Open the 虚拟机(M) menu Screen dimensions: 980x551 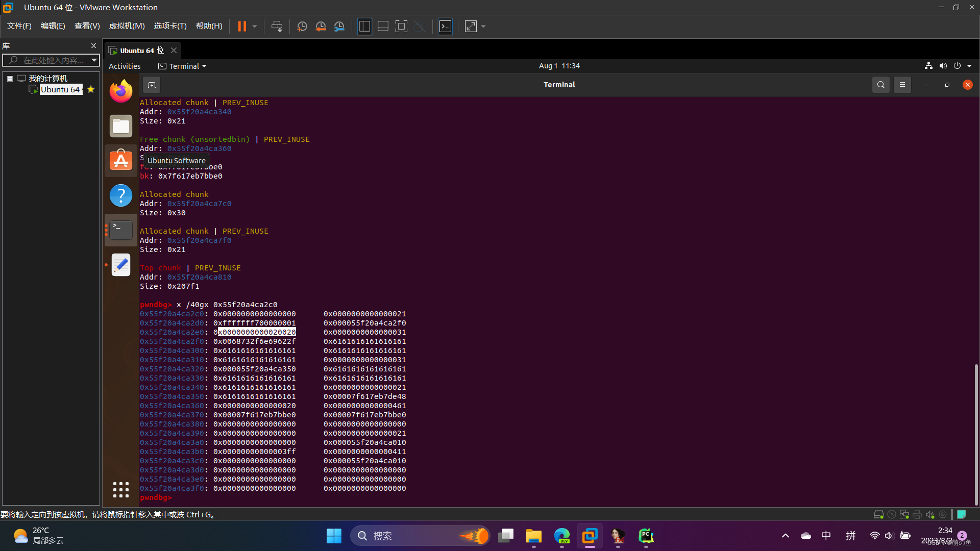point(127,26)
